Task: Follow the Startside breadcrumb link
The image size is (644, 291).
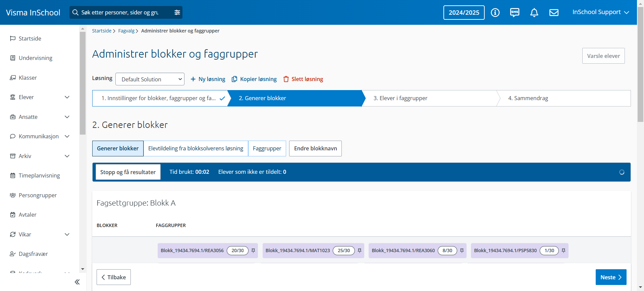Action: click(102, 31)
